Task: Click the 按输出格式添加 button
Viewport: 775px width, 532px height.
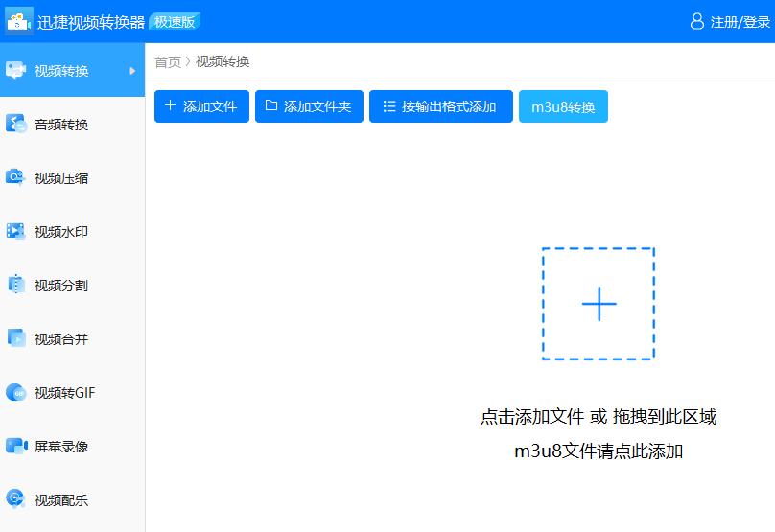Action: click(x=441, y=106)
